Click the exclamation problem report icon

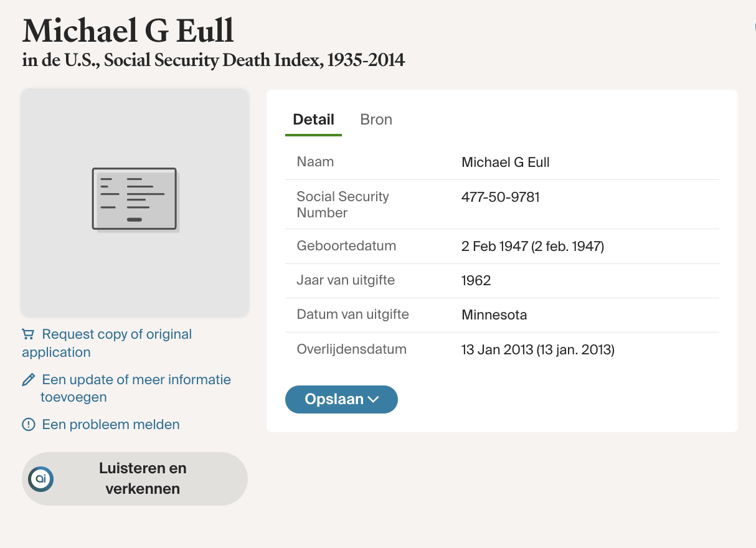pos(28,425)
